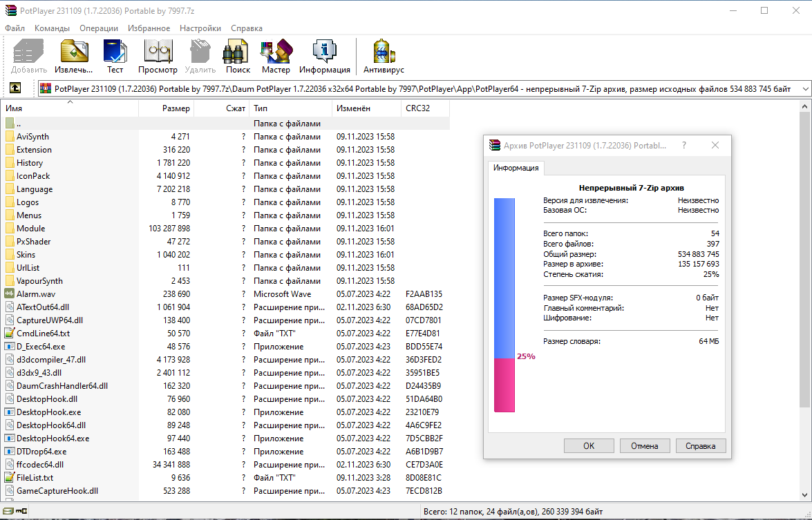Show archive Информация toolbar icon
Viewport: 812px width, 520px height.
click(x=325, y=51)
